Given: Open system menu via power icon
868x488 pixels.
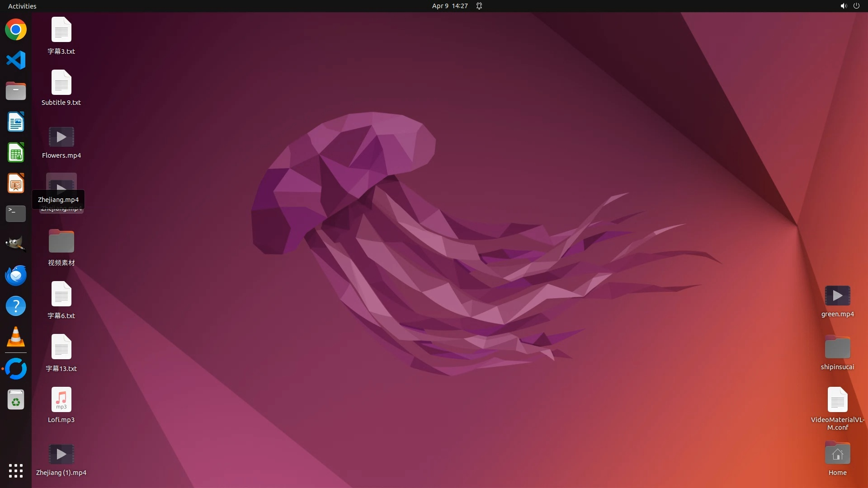Looking at the screenshot, I should point(856,6).
